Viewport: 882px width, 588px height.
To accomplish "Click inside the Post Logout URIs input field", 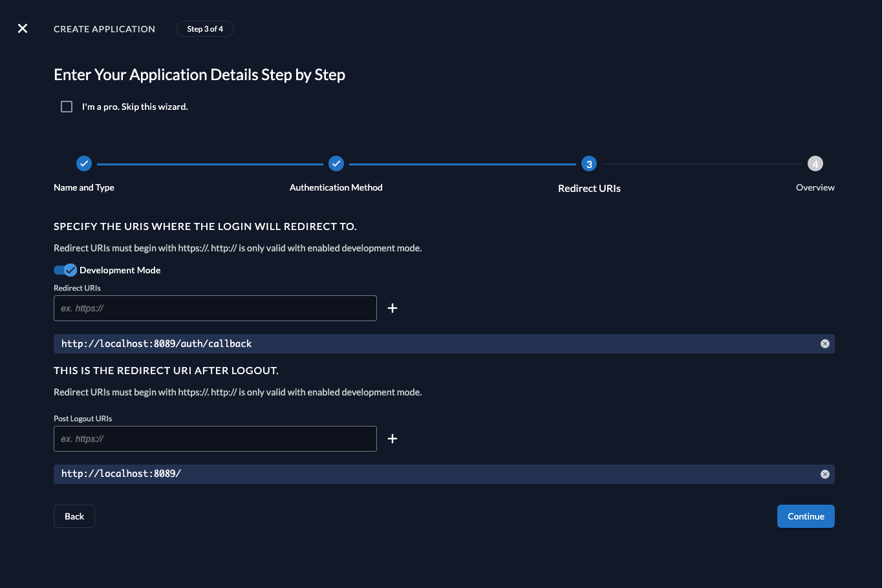I will tap(215, 439).
